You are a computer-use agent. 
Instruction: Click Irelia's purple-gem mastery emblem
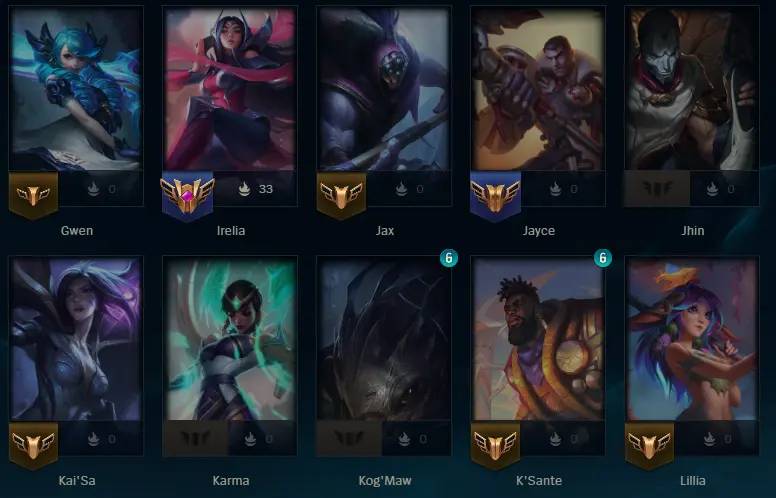(x=188, y=196)
